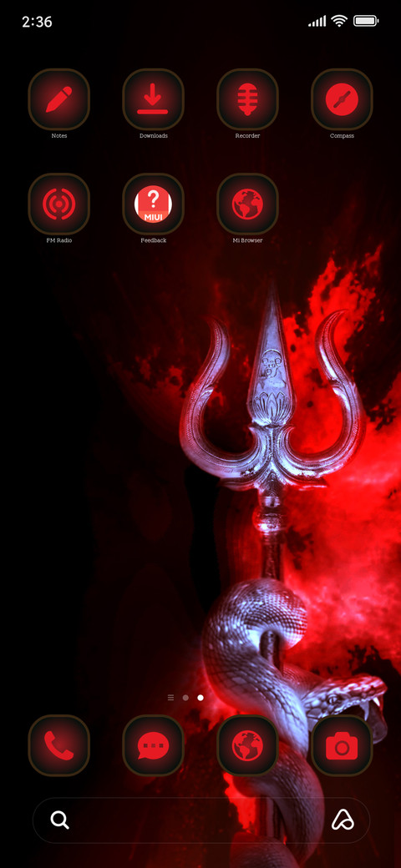401x868 pixels.
Task: Launch the globe browser icon in dock
Action: tap(247, 745)
